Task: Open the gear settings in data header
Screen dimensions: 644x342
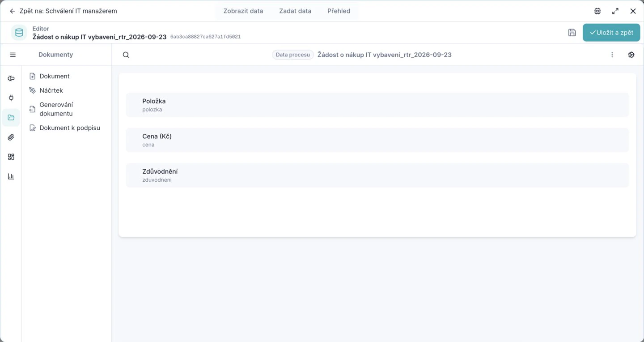Action: 631,55
